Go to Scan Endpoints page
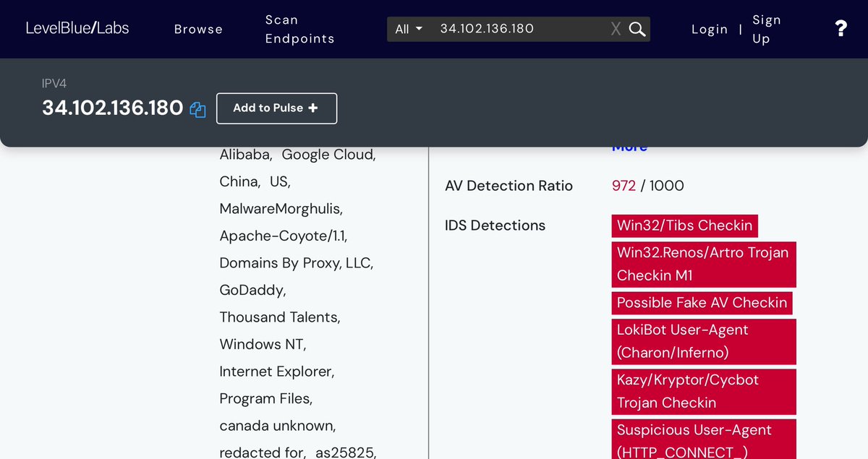The image size is (868, 459). pos(299,29)
